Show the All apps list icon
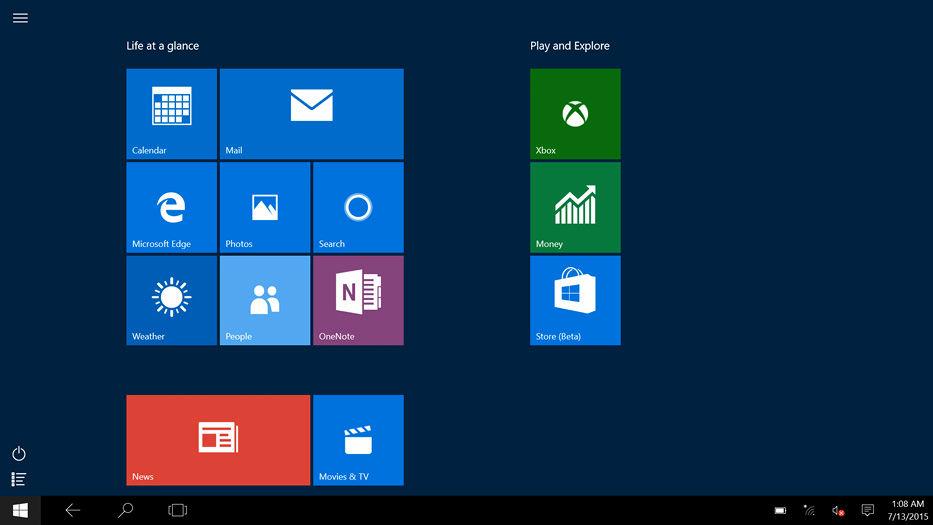The image size is (933, 525). pos(19,479)
